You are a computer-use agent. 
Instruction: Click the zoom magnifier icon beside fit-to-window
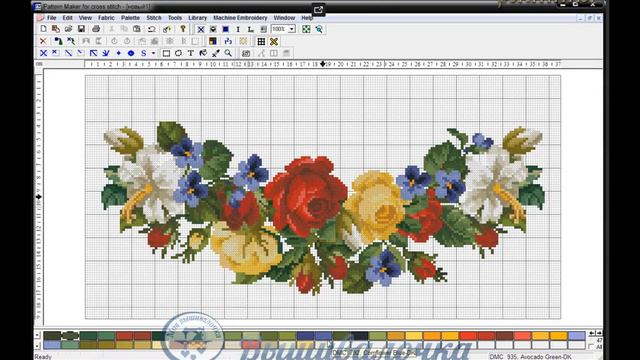(x=319, y=29)
